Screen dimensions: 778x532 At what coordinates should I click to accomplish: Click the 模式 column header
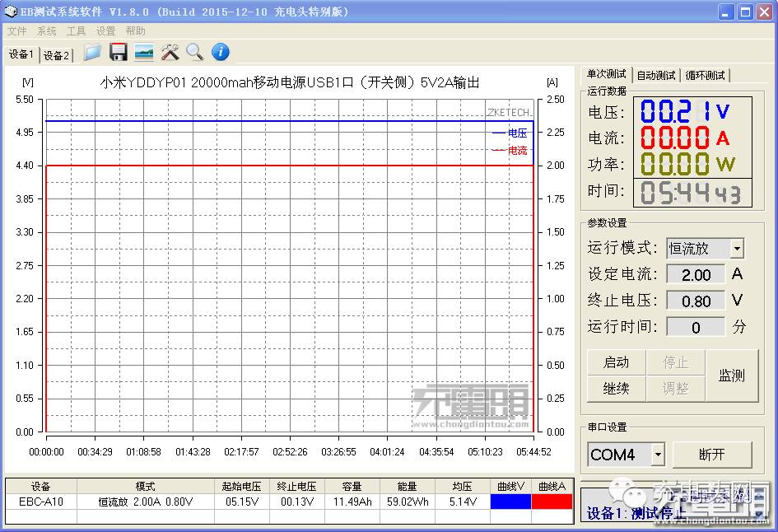coord(146,487)
